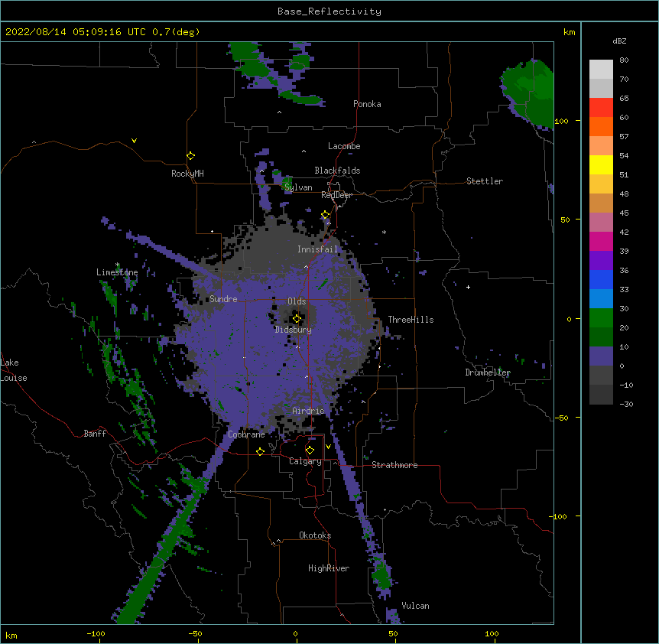Pick the red swatch between 65 and 60
The height and width of the screenshot is (644, 659).
click(601, 108)
